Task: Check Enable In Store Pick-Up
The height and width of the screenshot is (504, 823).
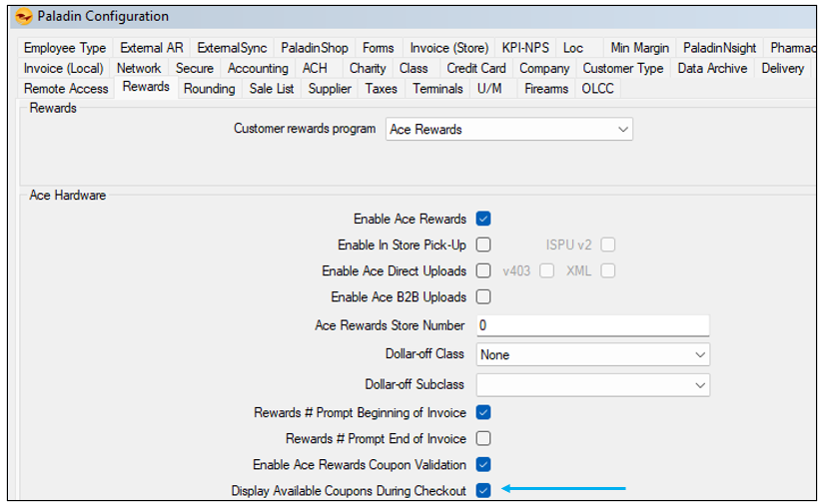Action: tap(483, 245)
